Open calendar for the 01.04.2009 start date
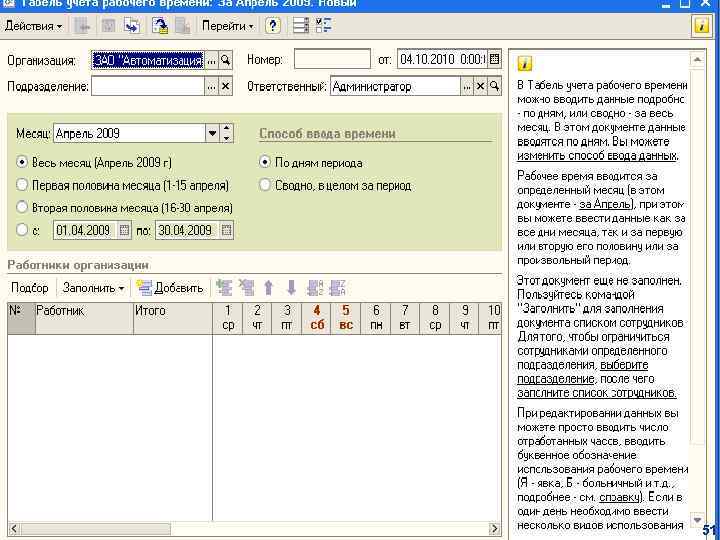Image resolution: width=720 pixels, height=540 pixels. coord(124,230)
